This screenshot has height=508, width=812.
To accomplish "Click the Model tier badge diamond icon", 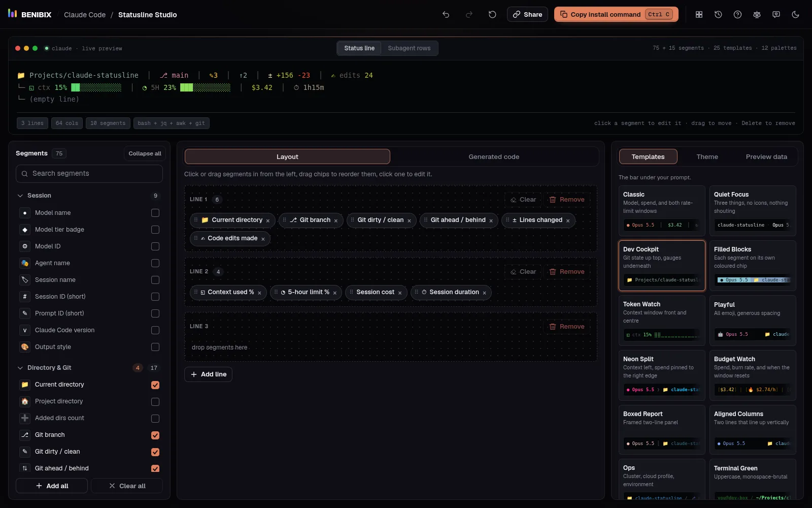I will 25,230.
